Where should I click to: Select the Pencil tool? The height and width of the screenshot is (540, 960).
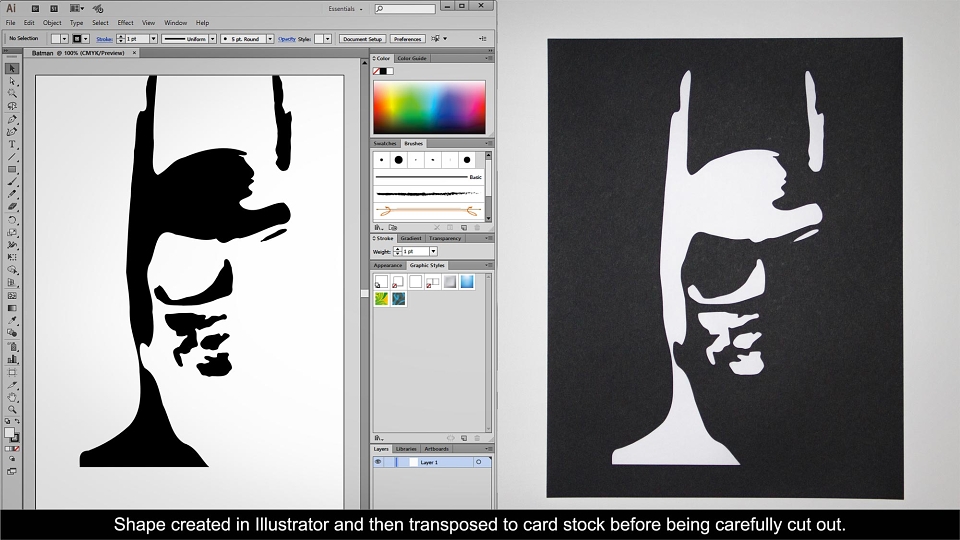tap(12, 194)
